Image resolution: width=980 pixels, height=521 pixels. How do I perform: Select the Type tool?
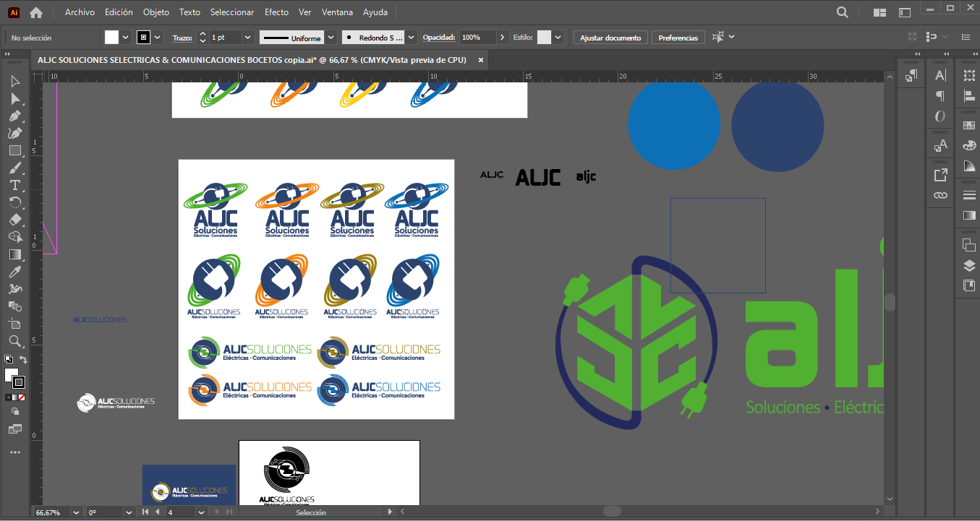(15, 185)
